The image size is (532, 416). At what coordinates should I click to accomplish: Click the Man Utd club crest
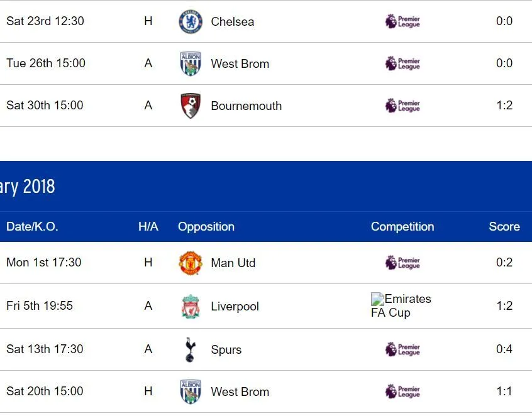pyautogui.click(x=191, y=263)
